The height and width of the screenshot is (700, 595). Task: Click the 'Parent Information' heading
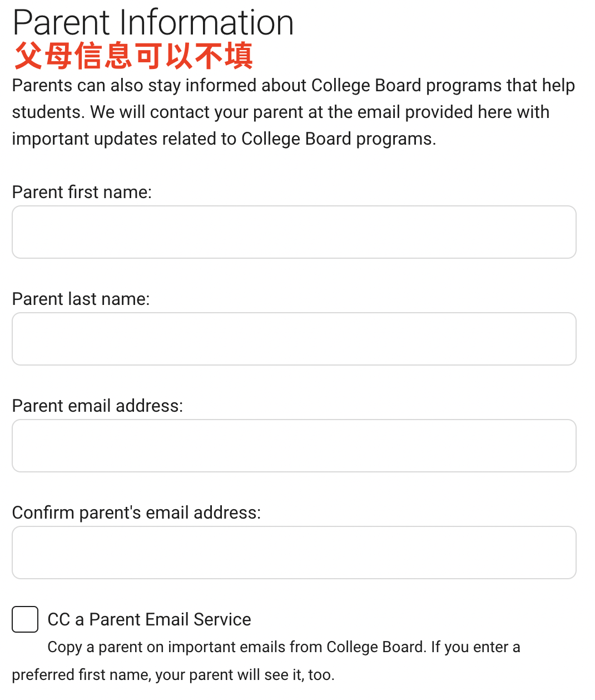tap(153, 22)
